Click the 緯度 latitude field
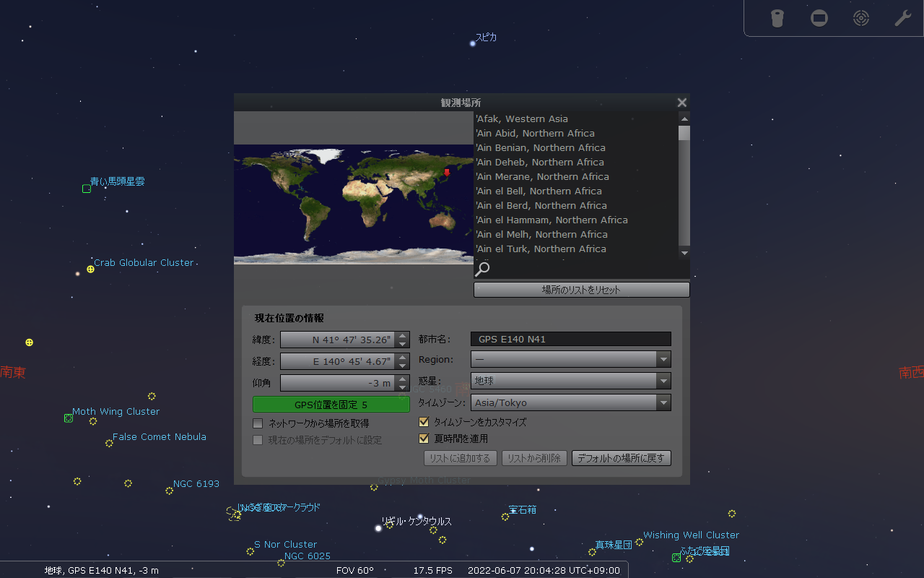Viewport: 924px width, 578px height. (x=338, y=340)
